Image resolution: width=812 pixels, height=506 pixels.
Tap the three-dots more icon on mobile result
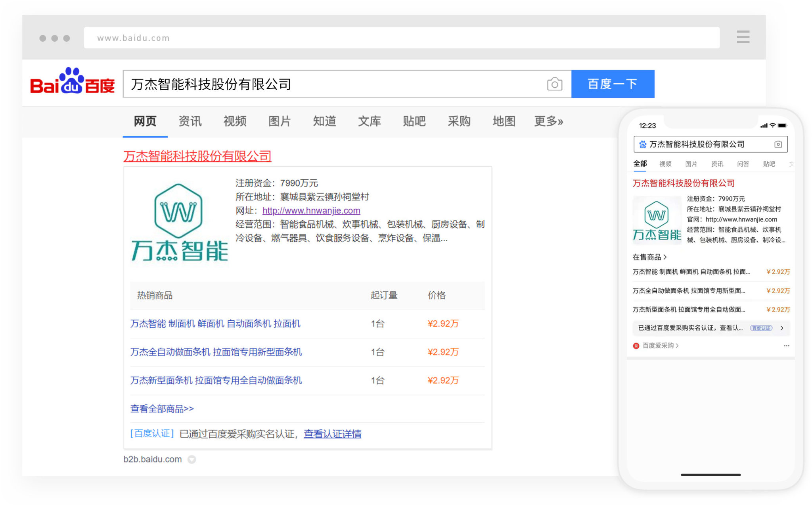(786, 346)
